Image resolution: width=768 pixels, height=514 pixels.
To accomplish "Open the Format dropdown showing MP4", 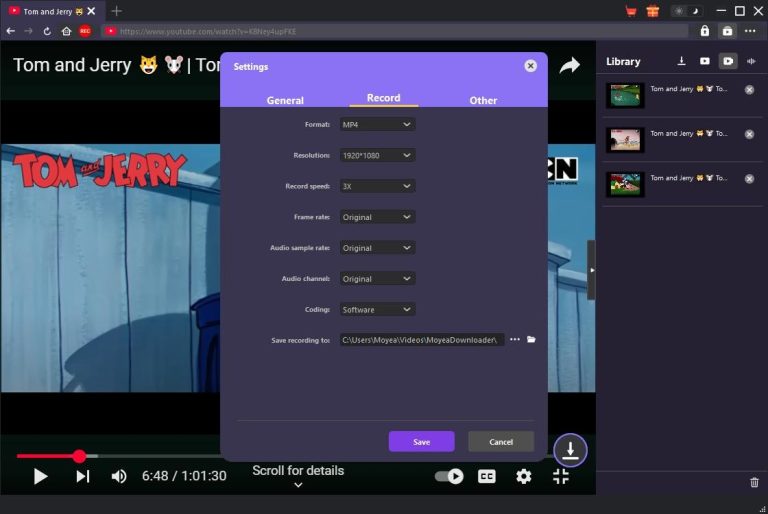I will (x=376, y=124).
